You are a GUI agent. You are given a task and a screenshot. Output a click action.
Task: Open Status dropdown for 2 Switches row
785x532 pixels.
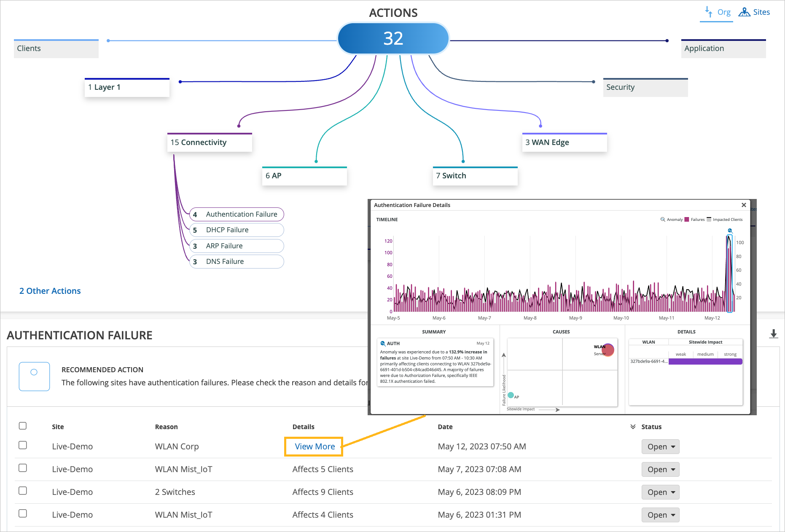pyautogui.click(x=660, y=492)
